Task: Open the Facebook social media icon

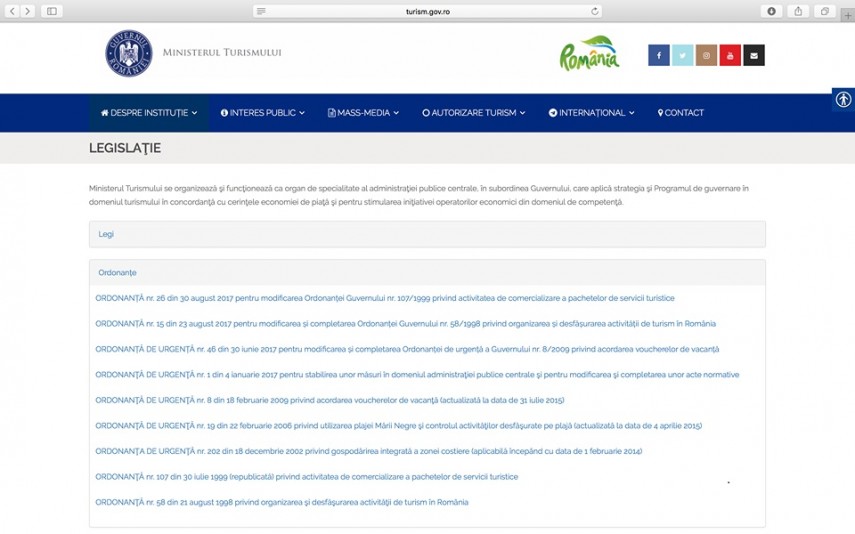Action: tap(659, 56)
